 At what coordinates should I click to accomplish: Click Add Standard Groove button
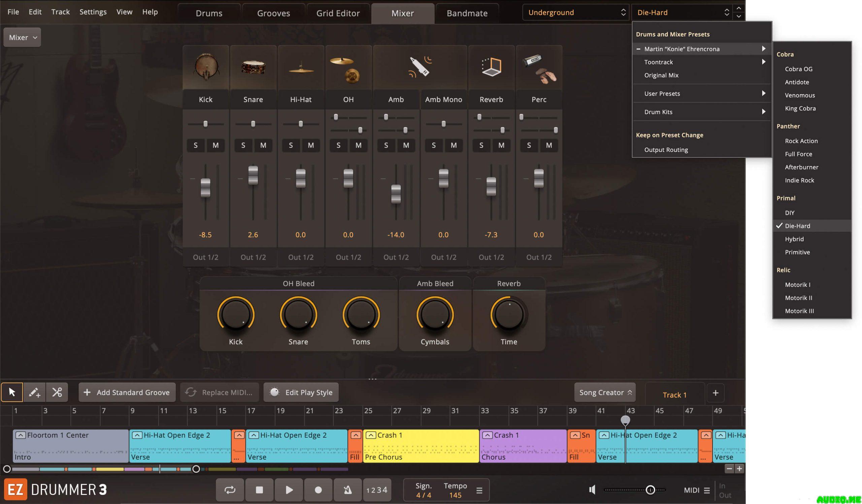127,393
